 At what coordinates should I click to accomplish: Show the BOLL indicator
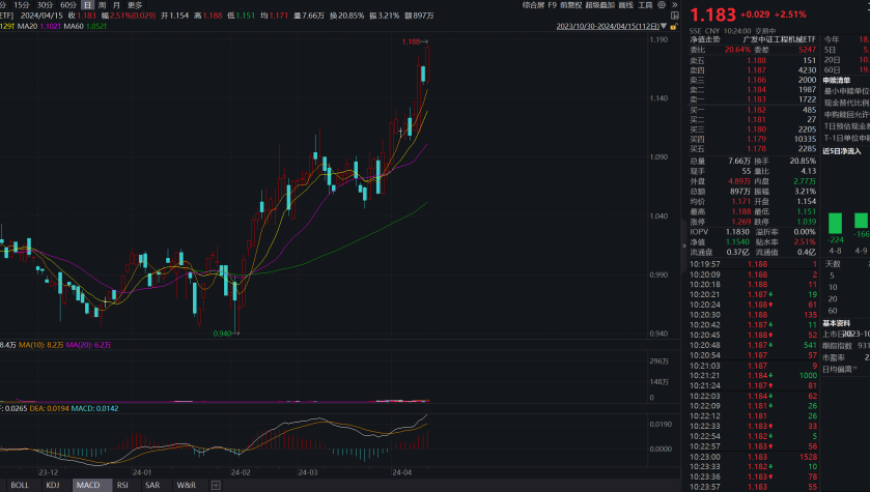(19, 485)
